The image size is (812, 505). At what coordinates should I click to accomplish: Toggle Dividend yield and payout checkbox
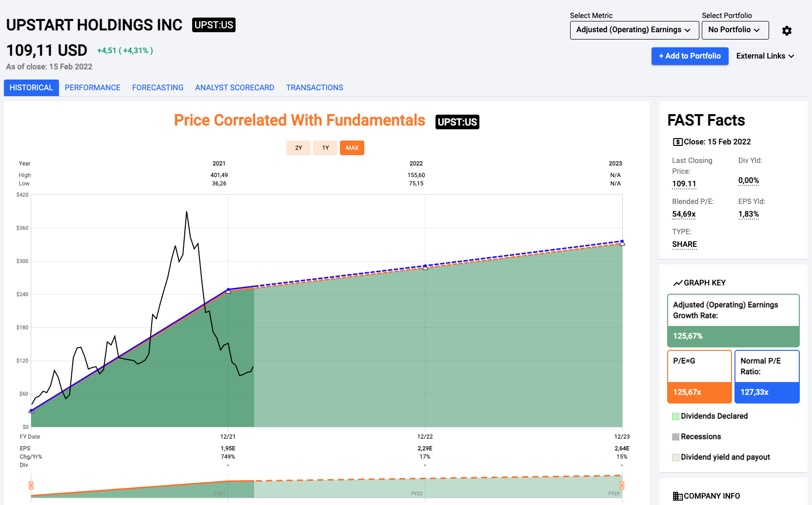click(x=675, y=457)
